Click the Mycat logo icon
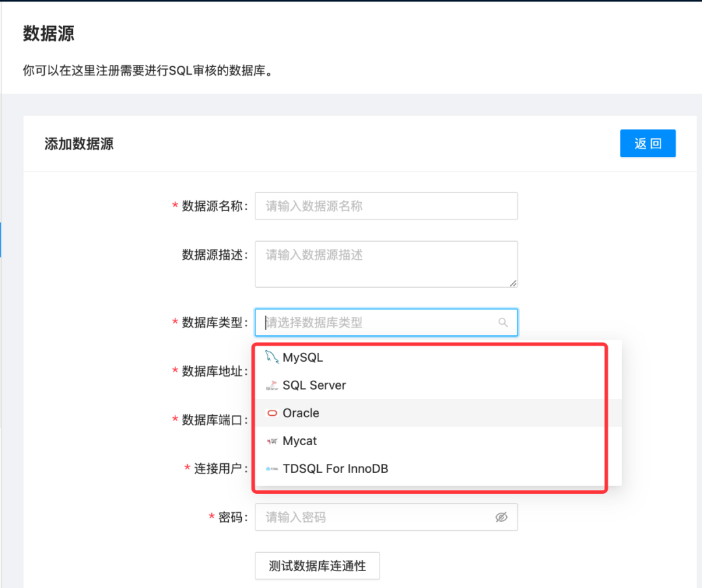The image size is (702, 588). [x=272, y=441]
